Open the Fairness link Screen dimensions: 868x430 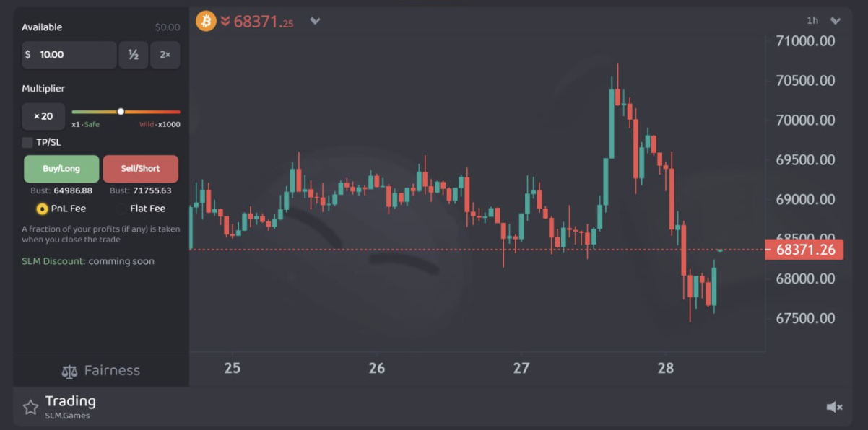(x=112, y=371)
